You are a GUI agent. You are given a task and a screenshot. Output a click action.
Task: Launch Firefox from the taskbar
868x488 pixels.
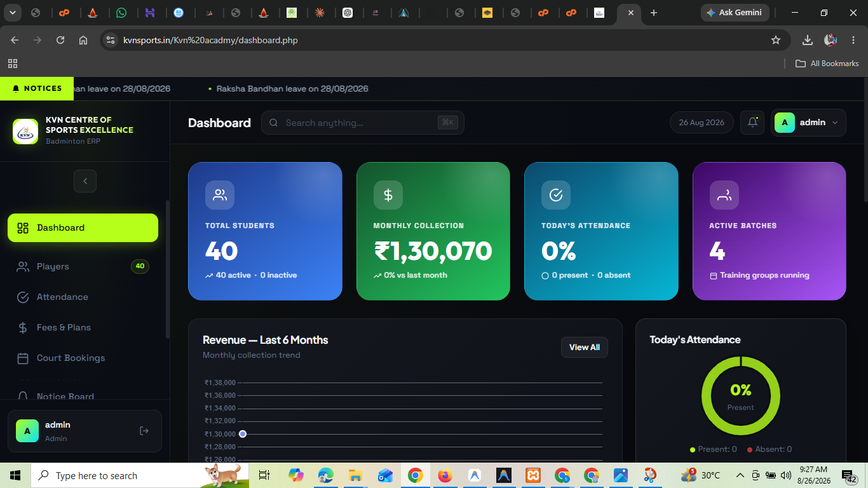click(445, 475)
